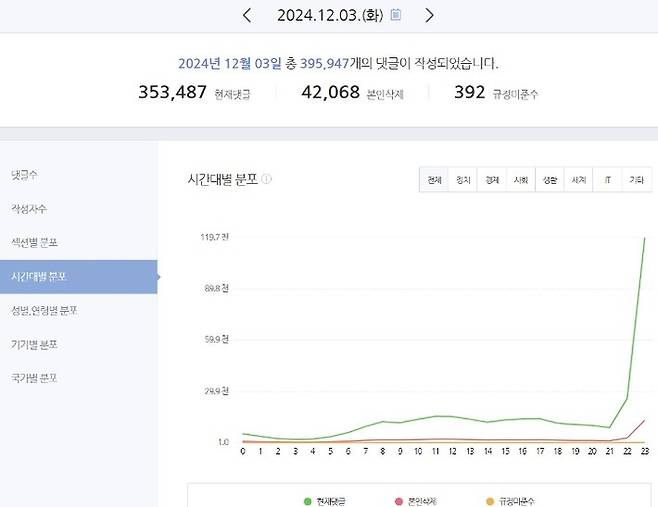Click the 59.9천 y-axis label
658x507 pixels.
tap(217, 339)
